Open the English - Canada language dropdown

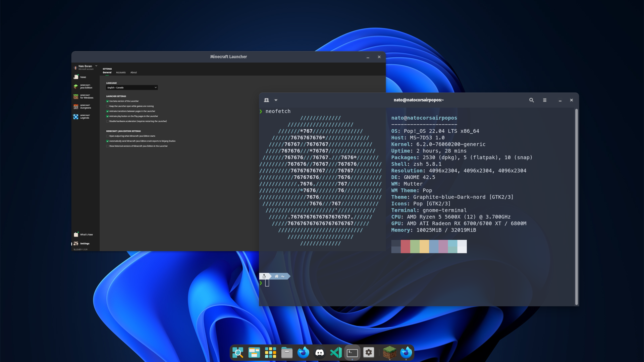coord(132,87)
